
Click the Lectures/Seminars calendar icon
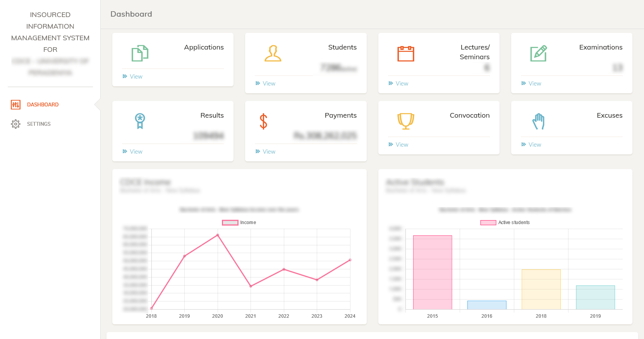tap(405, 53)
